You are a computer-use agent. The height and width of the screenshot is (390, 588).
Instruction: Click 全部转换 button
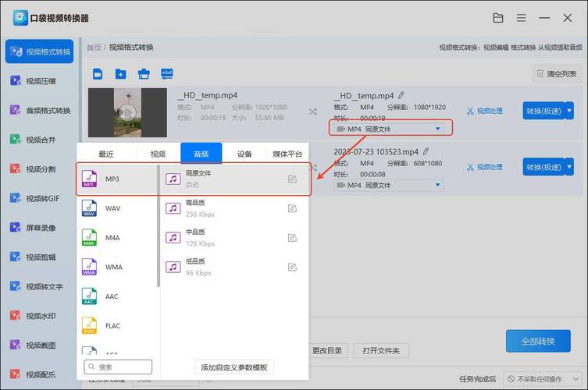[x=538, y=341]
